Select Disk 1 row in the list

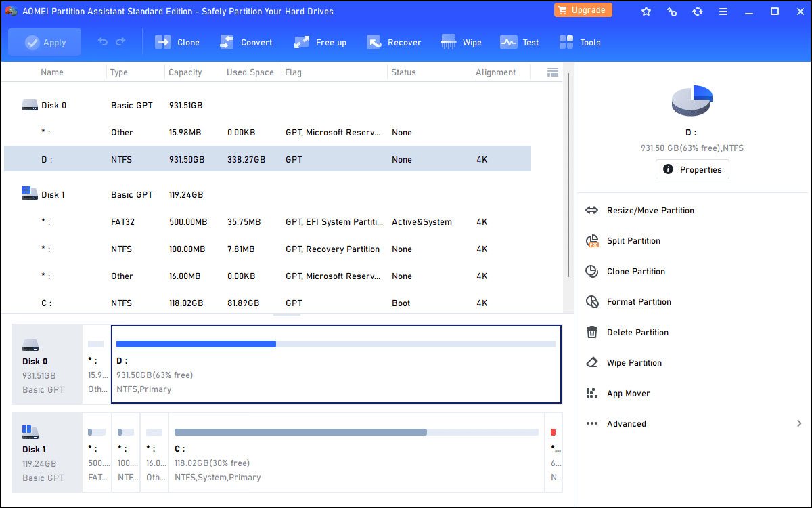[267, 195]
